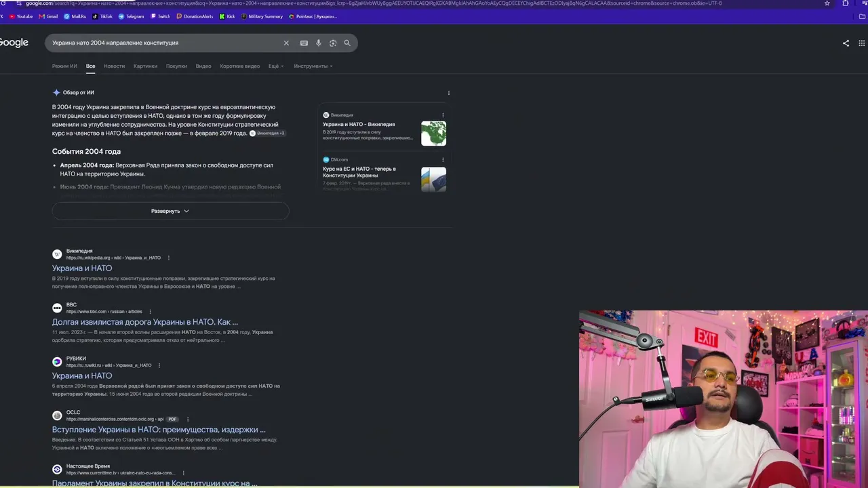Switch to Режим ИИ tab
The width and height of the screenshot is (868, 488).
coord(64,66)
